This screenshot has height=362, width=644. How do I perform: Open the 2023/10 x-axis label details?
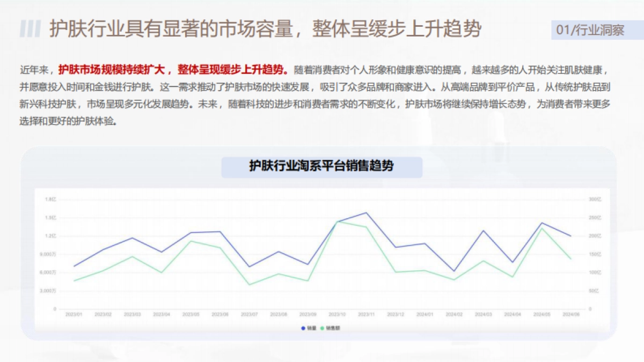[x=336, y=314]
